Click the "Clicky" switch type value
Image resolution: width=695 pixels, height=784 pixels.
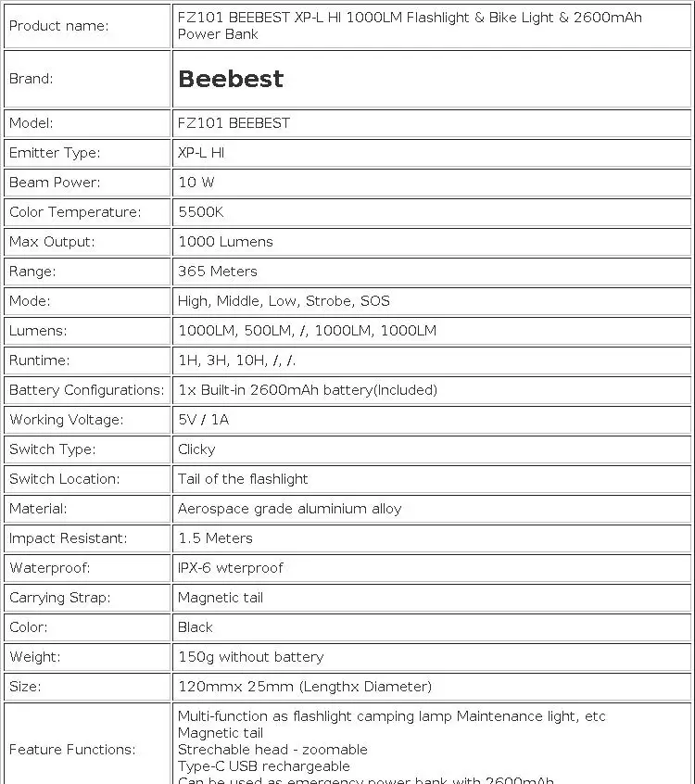pos(196,449)
